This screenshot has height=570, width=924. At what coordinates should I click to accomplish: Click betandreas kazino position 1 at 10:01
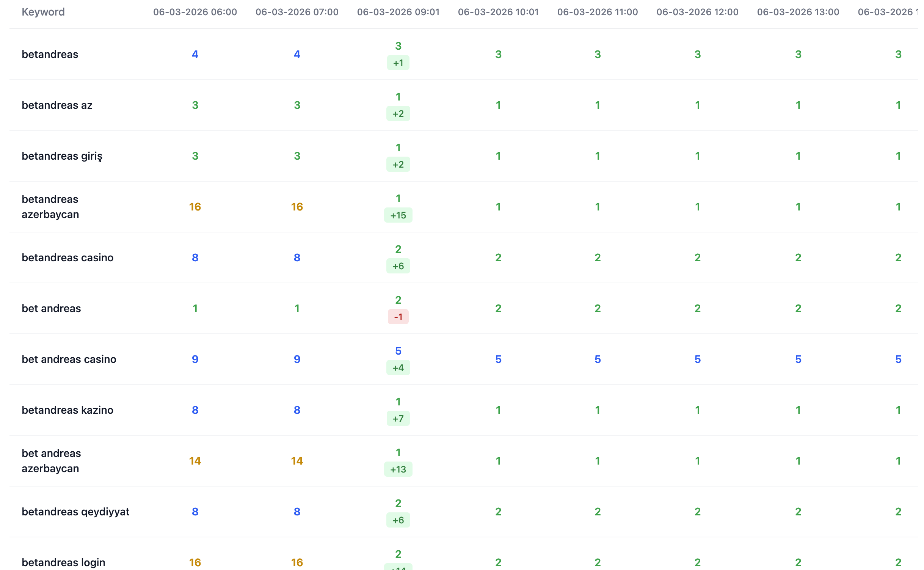(498, 410)
